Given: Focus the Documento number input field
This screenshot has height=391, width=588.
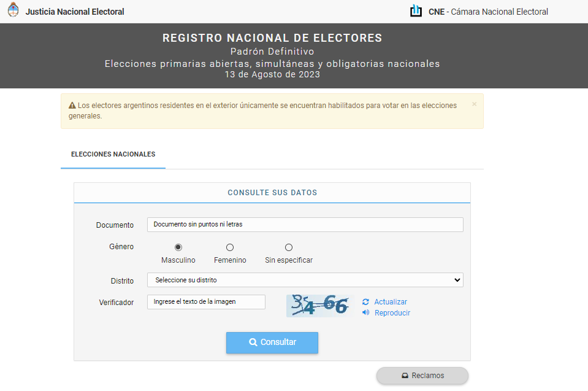Looking at the screenshot, I should pyautogui.click(x=305, y=225).
